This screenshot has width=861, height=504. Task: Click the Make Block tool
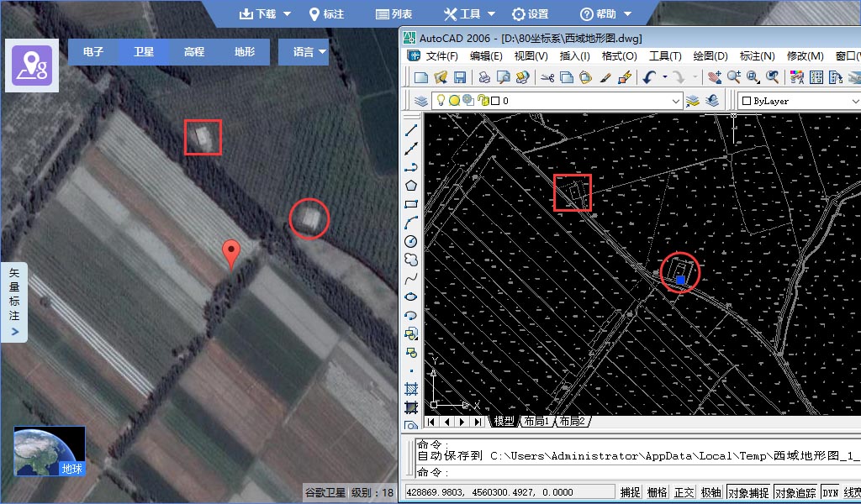[x=411, y=352]
